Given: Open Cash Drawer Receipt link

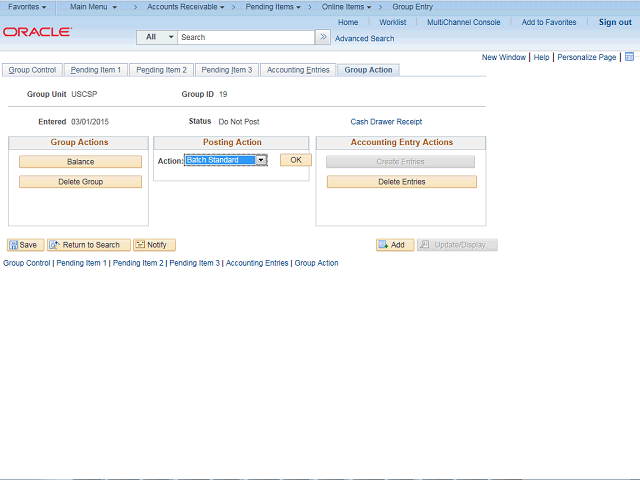Looking at the screenshot, I should [386, 122].
